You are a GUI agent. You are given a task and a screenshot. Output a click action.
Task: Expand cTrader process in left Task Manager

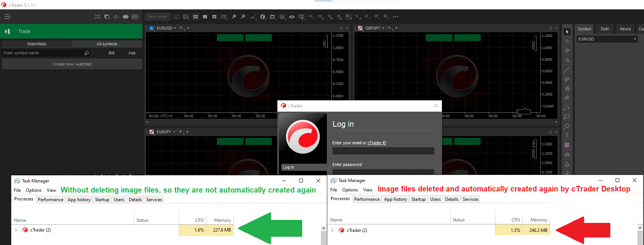click(16, 230)
